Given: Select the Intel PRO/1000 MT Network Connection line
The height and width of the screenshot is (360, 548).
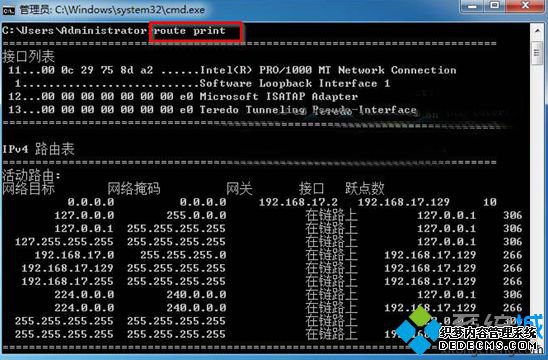Looking at the screenshot, I should tap(232, 70).
